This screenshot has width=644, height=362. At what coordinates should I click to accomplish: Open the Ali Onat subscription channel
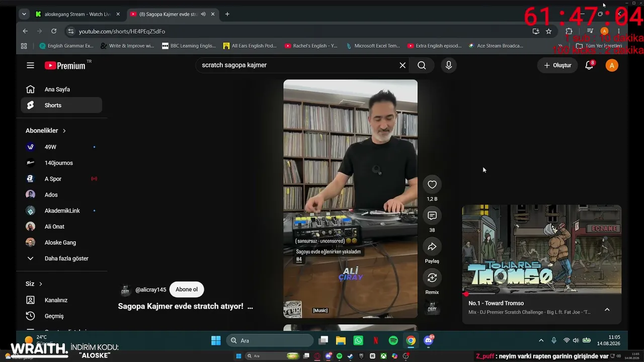[x=61, y=227]
